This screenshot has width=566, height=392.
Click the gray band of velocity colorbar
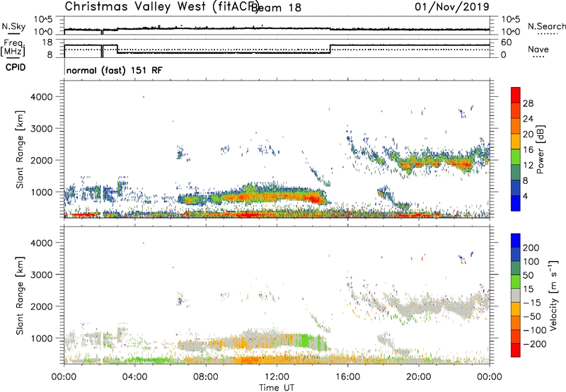(516, 296)
